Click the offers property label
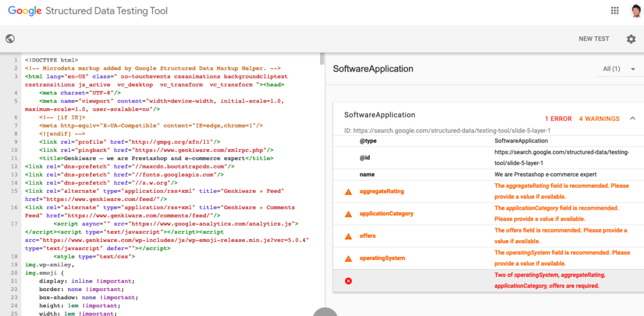The image size is (644, 316). (367, 236)
